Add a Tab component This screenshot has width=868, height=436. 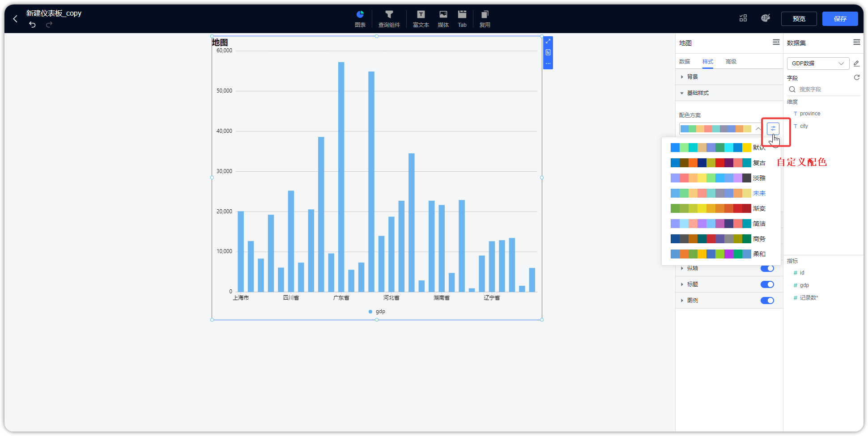click(x=462, y=19)
